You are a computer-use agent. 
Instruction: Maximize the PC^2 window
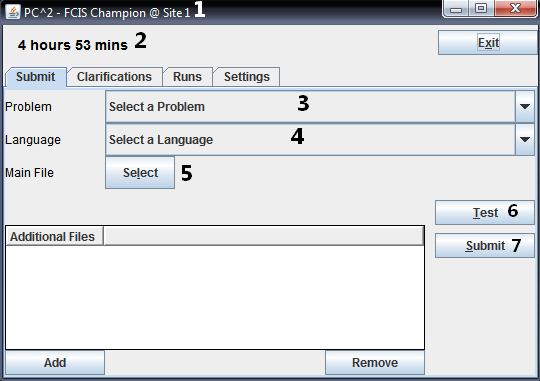tap(481, 9)
